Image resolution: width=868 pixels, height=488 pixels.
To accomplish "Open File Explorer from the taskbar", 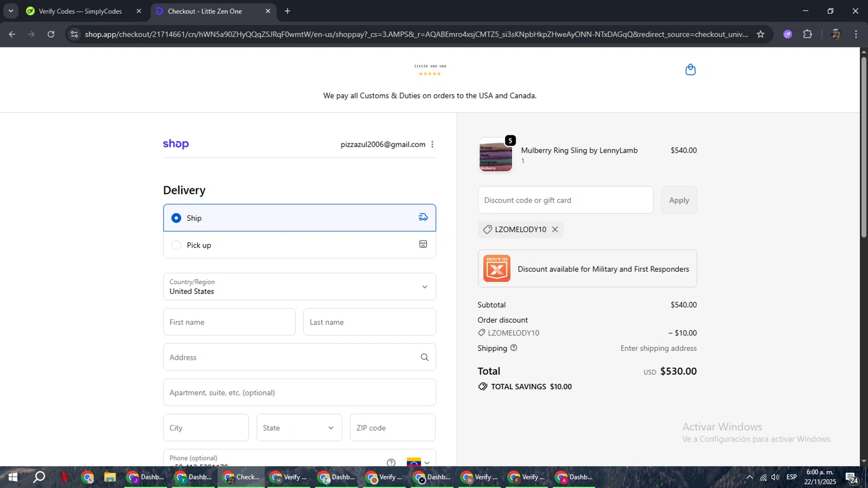I will click(110, 477).
